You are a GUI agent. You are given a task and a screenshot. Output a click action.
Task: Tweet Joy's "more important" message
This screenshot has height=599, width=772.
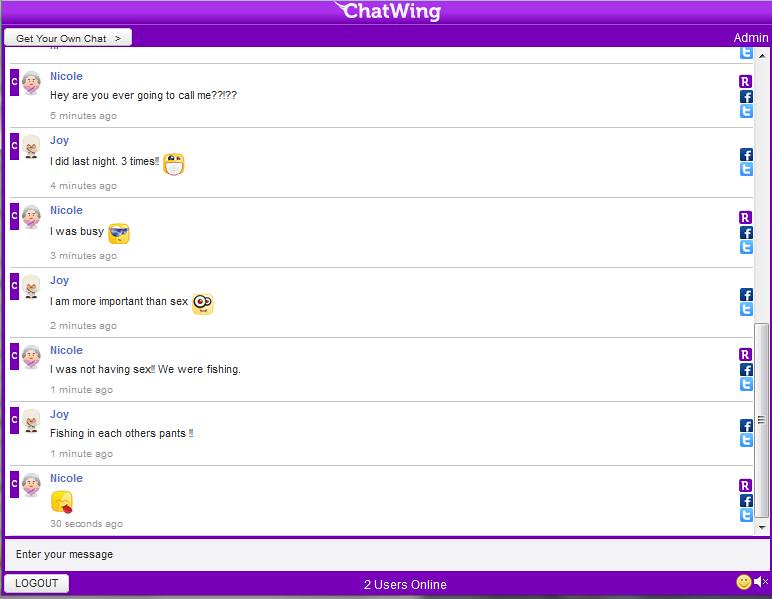746,309
